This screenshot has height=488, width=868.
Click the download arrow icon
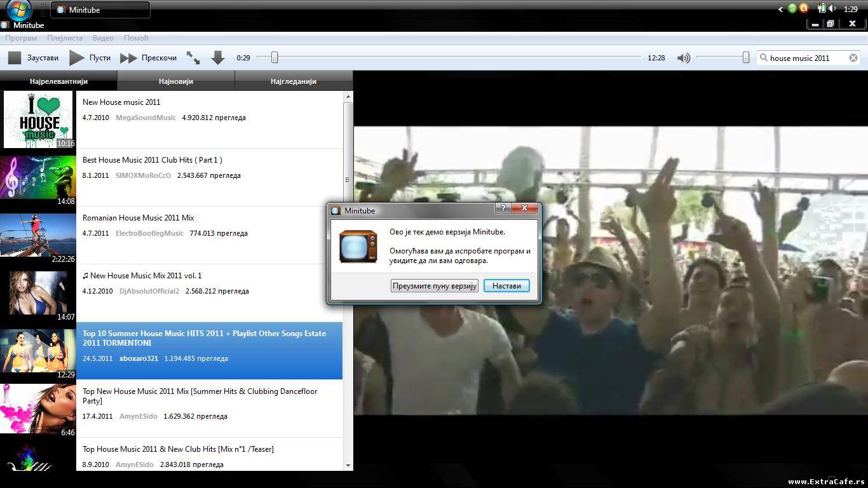click(218, 58)
